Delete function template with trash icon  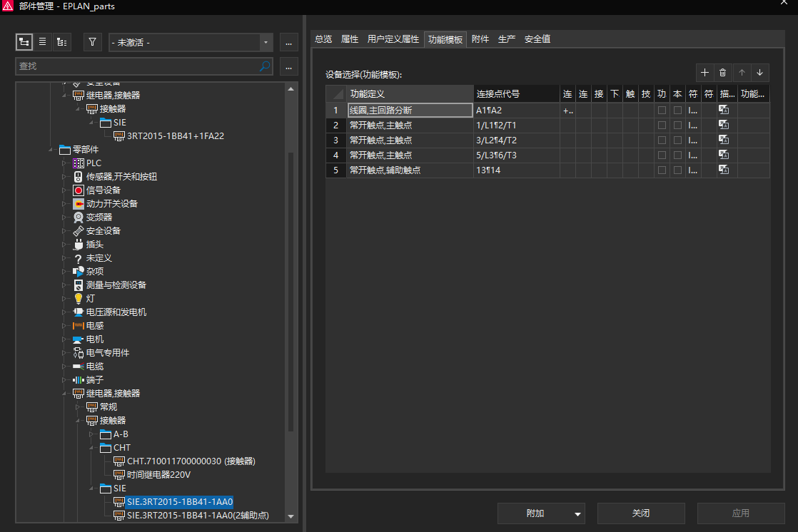(722, 73)
